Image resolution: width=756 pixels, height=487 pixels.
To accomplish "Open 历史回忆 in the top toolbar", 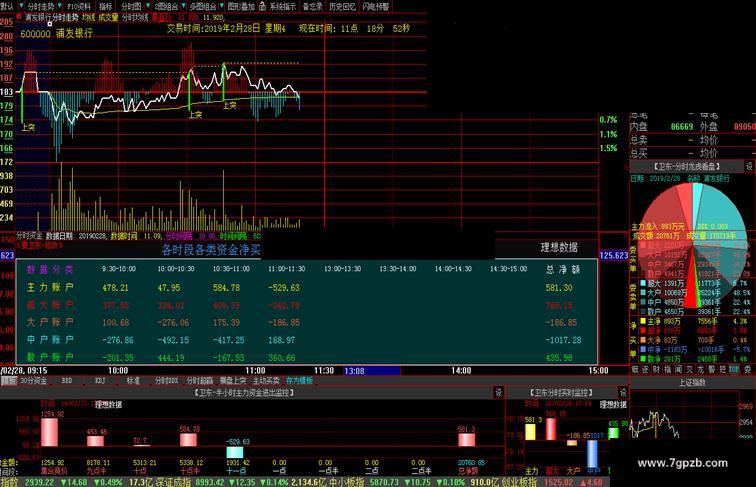I will pos(342,7).
